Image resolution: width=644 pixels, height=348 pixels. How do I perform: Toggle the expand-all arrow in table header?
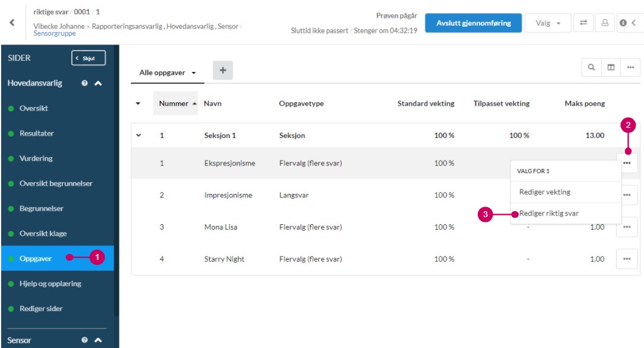138,104
